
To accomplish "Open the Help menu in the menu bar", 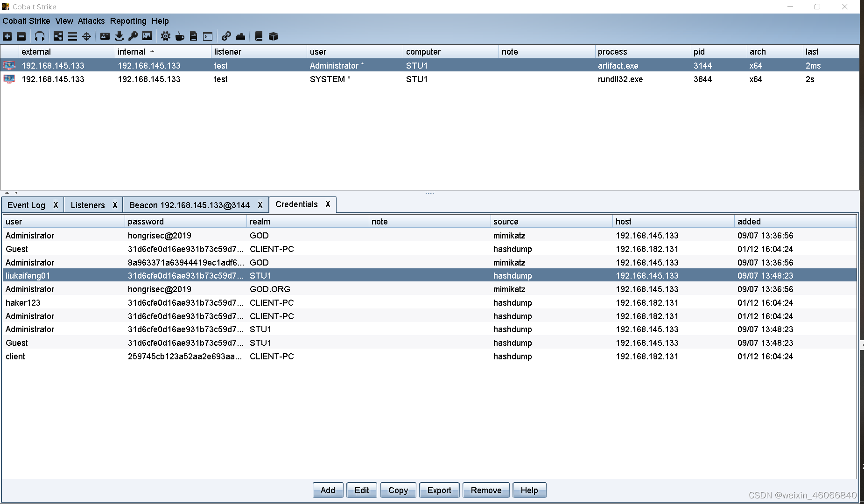I will 160,21.
